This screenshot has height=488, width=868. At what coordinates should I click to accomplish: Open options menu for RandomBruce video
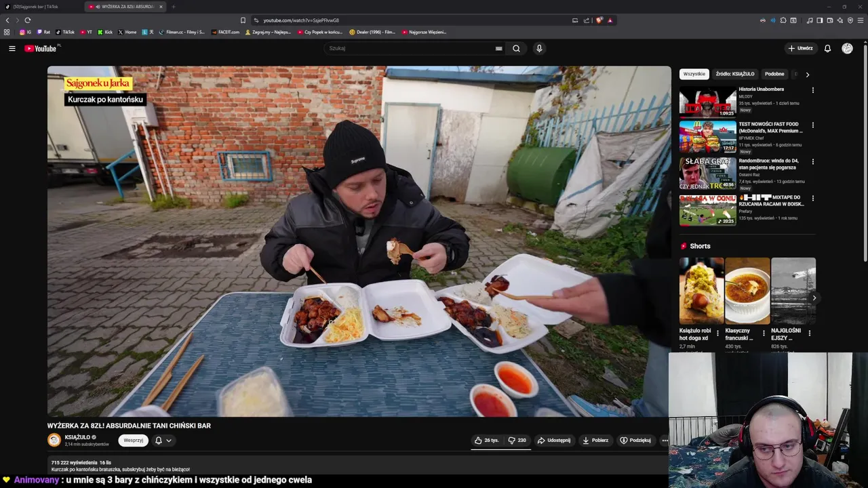tap(812, 162)
